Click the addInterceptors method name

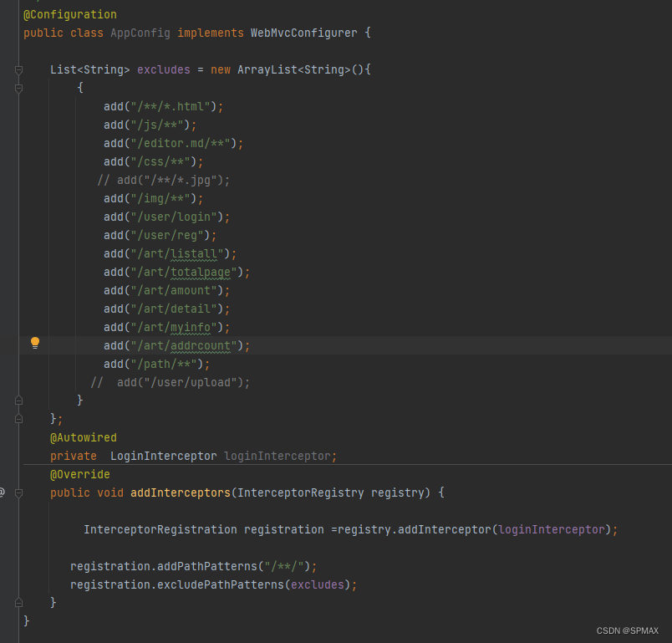click(181, 493)
